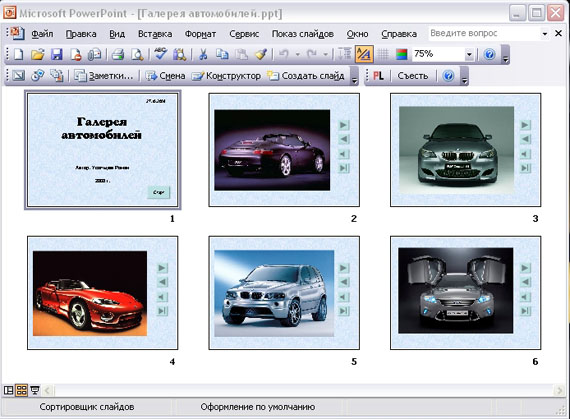Open the Показ слайдов menu
The height and width of the screenshot is (419, 570).
(x=302, y=34)
